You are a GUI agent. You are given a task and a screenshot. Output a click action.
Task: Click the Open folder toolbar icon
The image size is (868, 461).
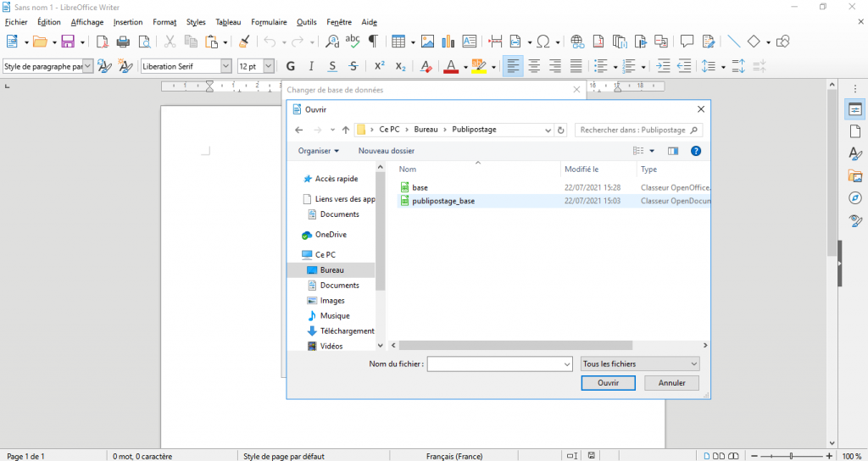click(40, 42)
